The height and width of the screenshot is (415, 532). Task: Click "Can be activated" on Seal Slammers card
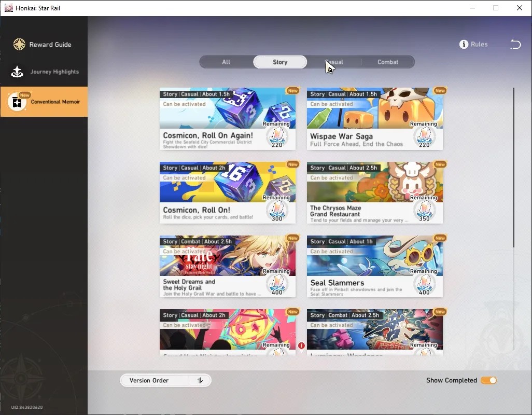tap(331, 252)
